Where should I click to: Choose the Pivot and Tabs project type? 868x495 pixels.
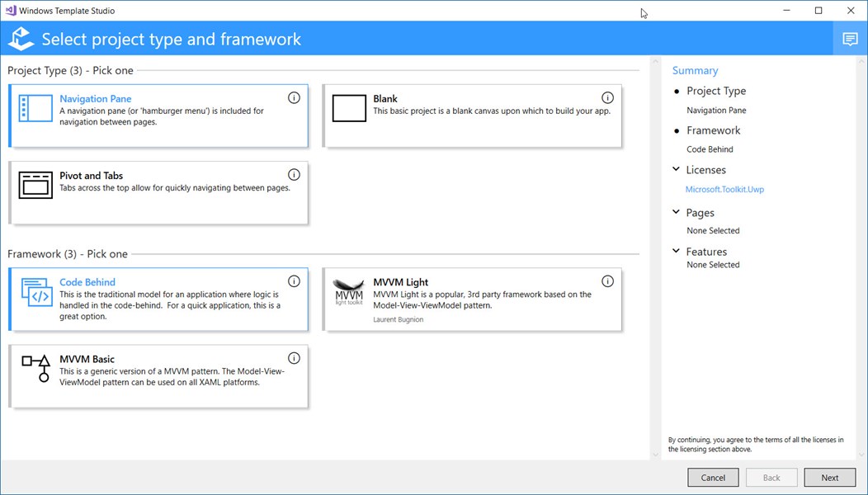click(158, 193)
